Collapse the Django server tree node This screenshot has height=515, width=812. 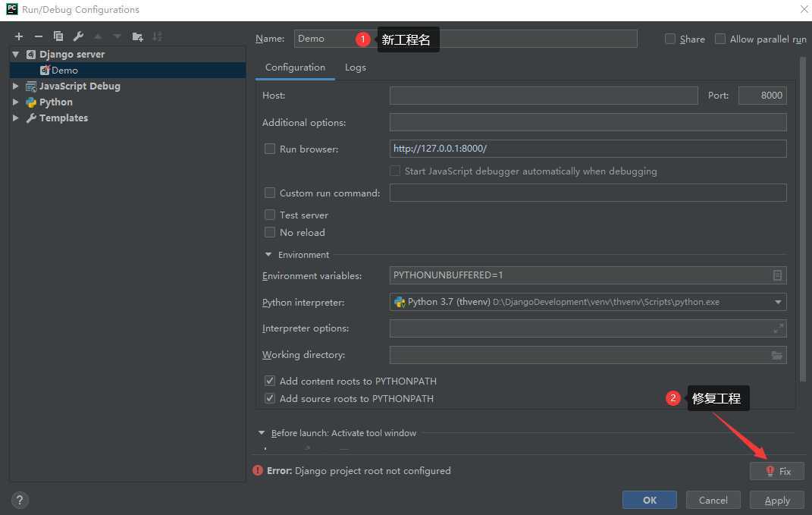(x=15, y=55)
